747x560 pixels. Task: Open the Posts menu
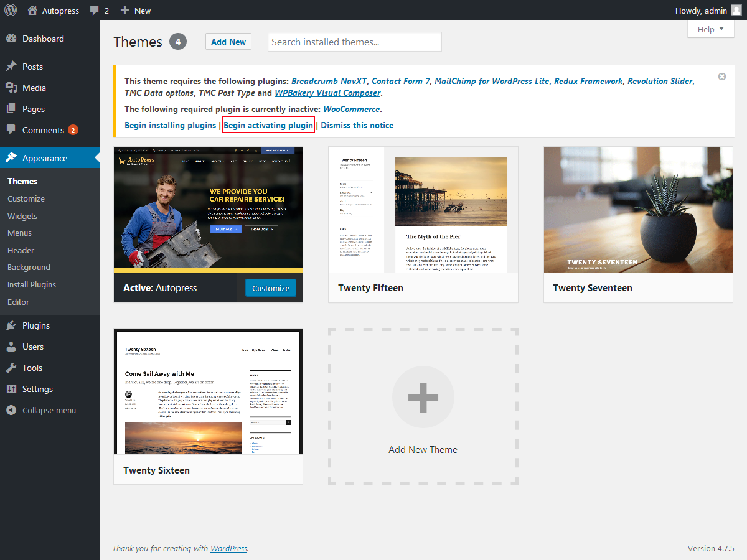pos(32,67)
